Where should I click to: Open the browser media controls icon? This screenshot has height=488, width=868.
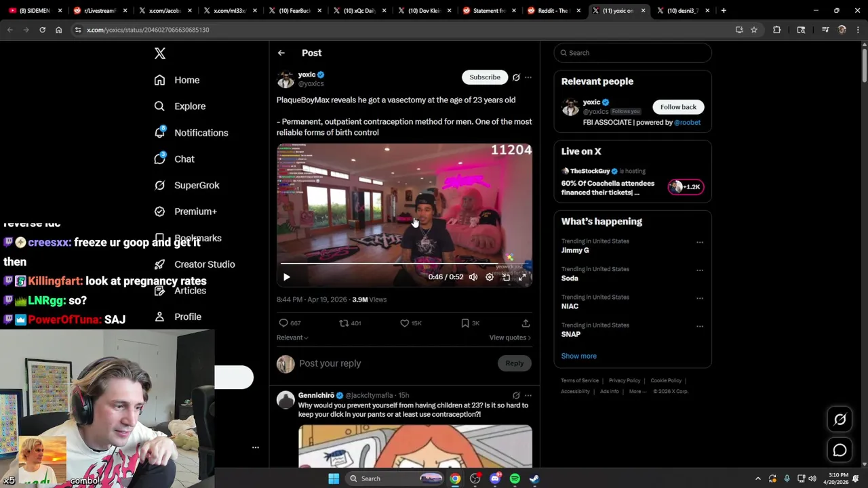click(x=825, y=30)
